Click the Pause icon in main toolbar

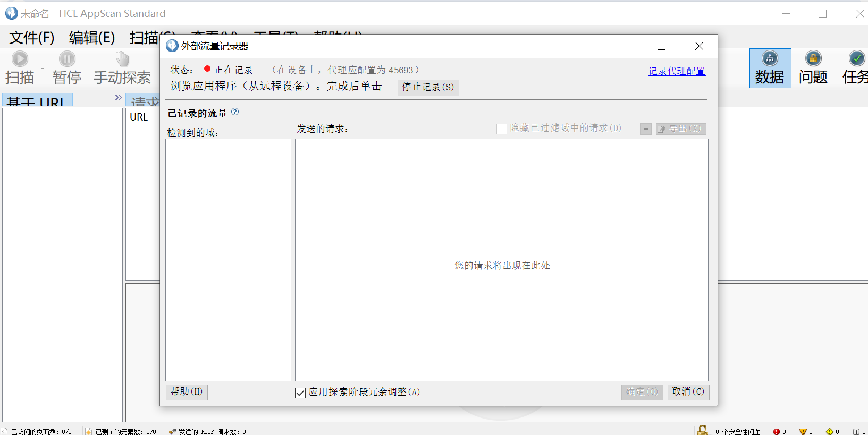pyautogui.click(x=67, y=58)
